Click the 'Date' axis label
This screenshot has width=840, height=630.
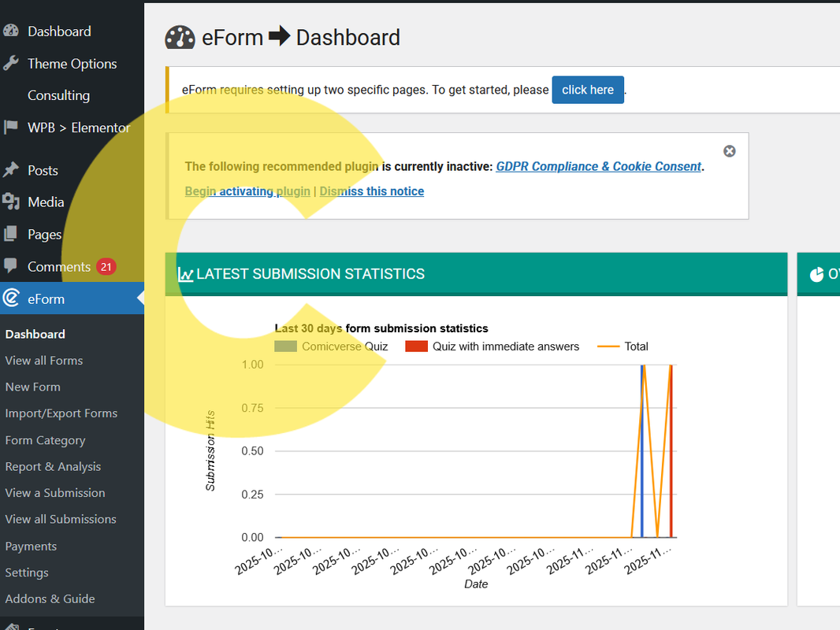pyautogui.click(x=476, y=584)
